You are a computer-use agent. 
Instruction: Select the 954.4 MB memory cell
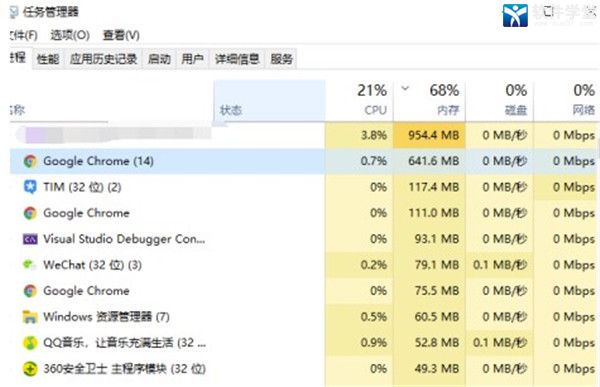(429, 135)
